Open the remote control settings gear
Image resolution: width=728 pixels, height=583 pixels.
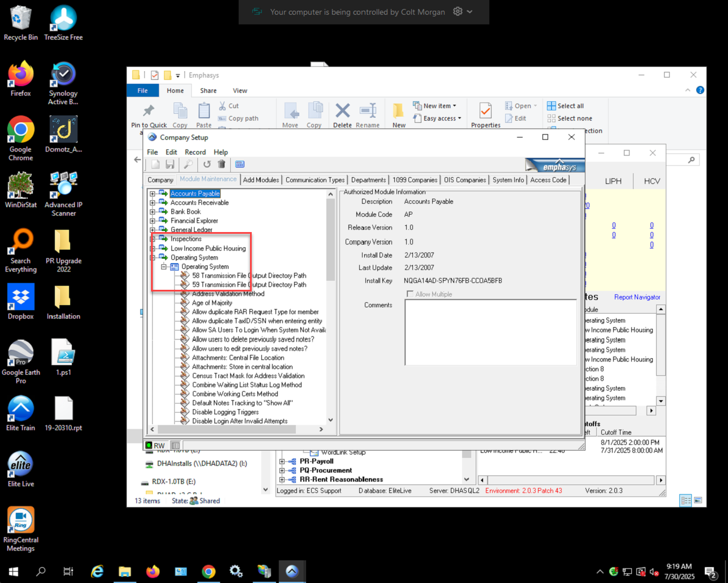(x=458, y=12)
